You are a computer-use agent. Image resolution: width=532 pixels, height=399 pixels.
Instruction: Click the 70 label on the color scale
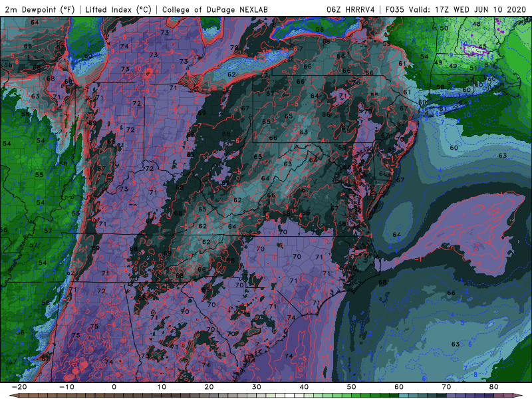pyautogui.click(x=446, y=387)
